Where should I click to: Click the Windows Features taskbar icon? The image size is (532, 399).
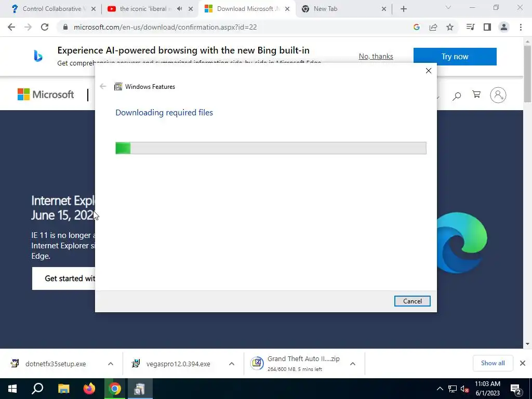pos(140,389)
